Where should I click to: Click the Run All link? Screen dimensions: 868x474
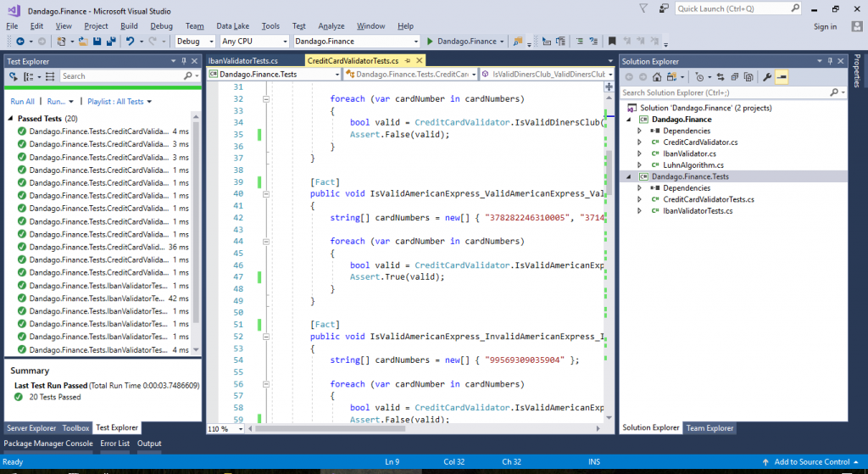pyautogui.click(x=22, y=102)
